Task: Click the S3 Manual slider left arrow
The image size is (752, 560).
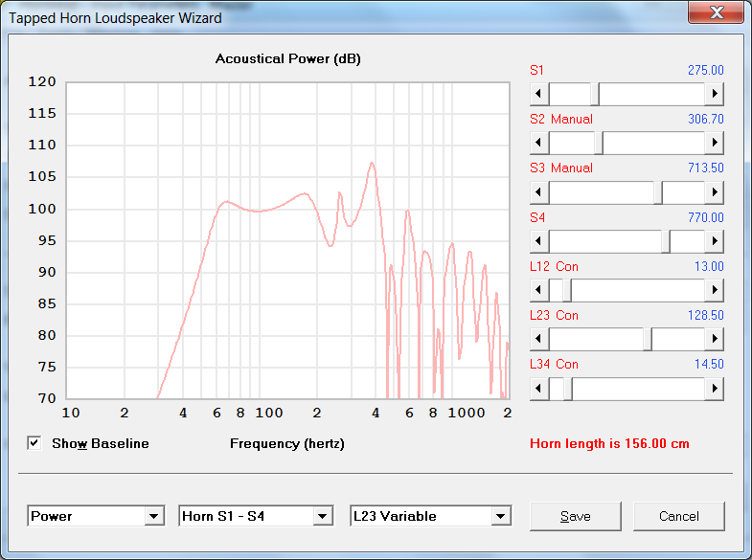Action: click(539, 192)
